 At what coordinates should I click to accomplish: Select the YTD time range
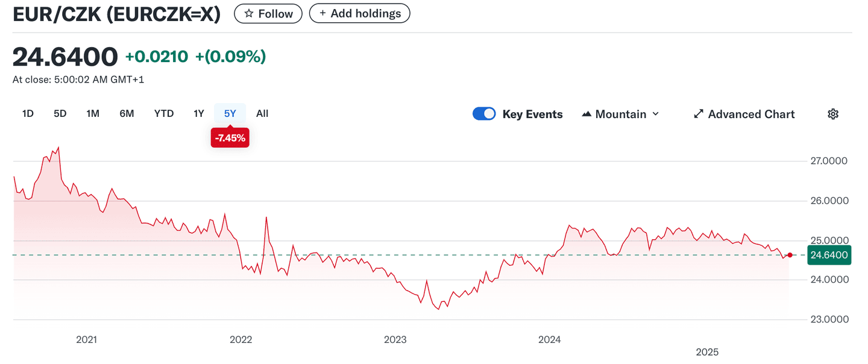click(164, 113)
